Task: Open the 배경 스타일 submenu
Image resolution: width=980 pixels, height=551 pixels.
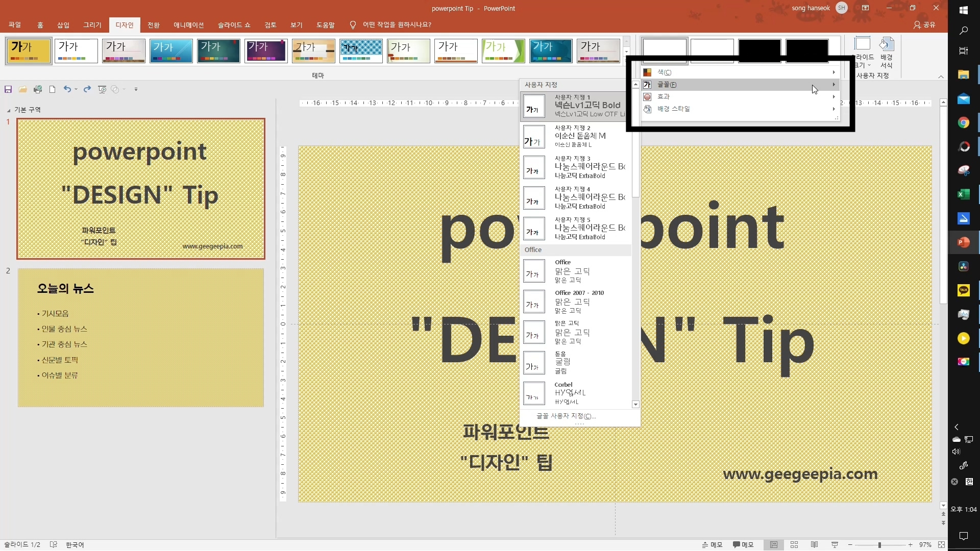Action: point(740,109)
